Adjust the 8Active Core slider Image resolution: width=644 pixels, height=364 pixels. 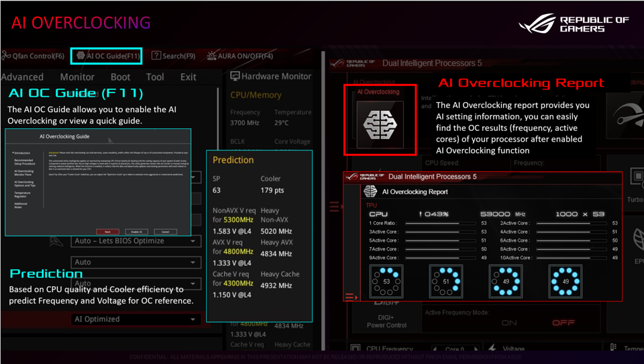[572, 249]
